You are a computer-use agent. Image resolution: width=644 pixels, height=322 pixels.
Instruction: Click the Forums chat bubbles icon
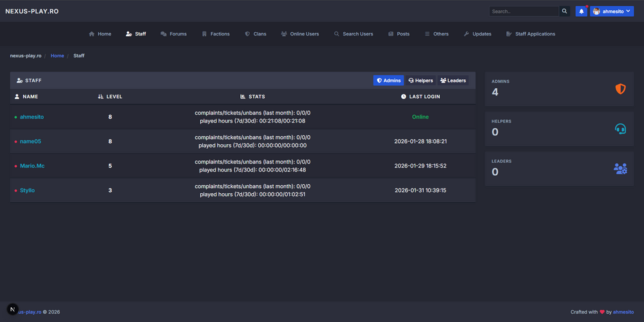[164, 34]
